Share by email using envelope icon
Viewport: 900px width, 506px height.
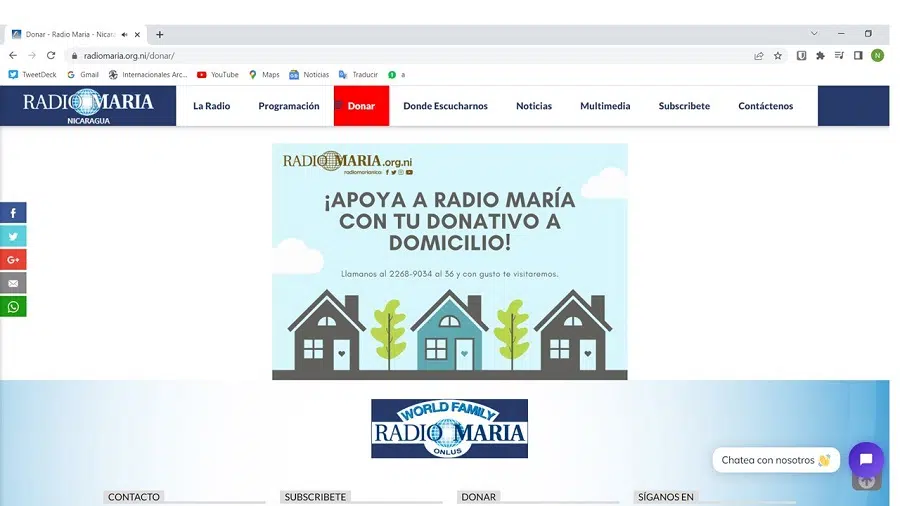(x=13, y=283)
